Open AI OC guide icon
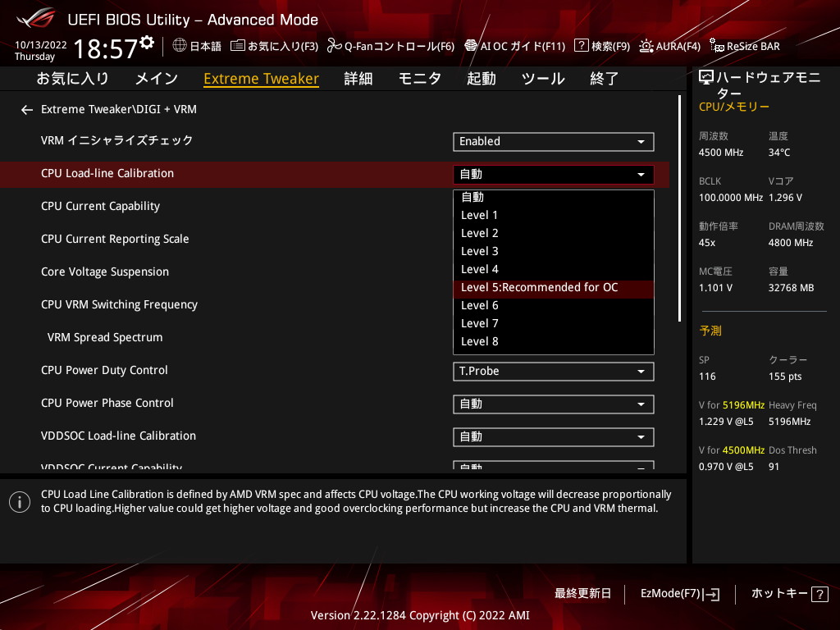 [x=471, y=46]
